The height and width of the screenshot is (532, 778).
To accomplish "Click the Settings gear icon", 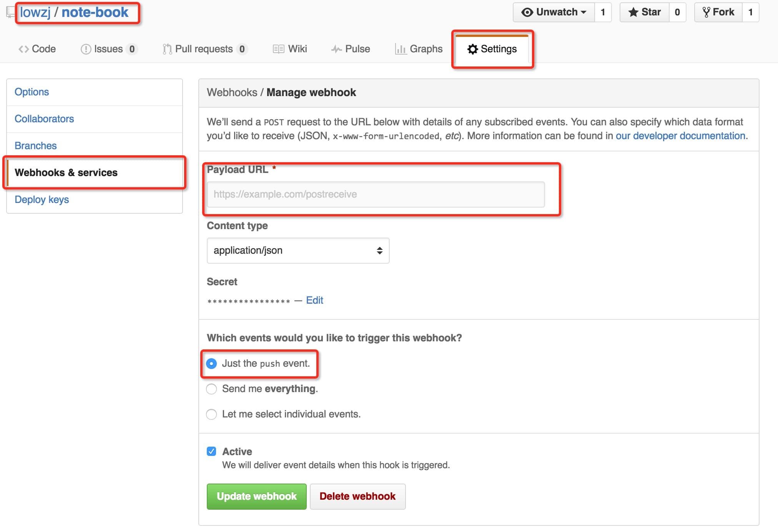I will pos(472,49).
